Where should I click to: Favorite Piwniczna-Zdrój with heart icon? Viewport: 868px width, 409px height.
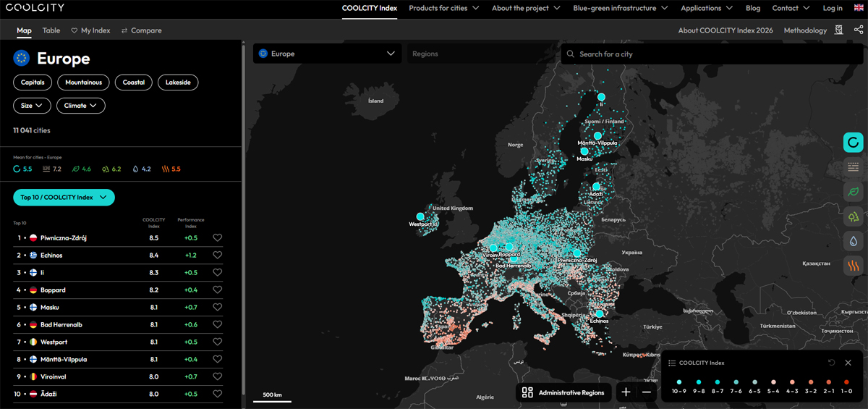(x=217, y=238)
